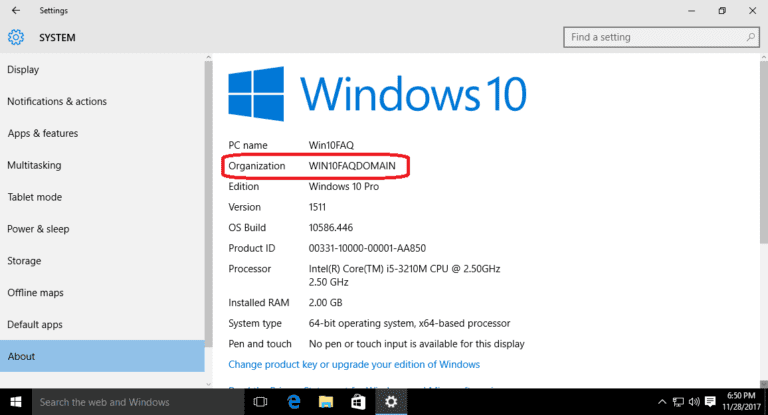Launch Microsoft Edge from the taskbar

click(293, 402)
